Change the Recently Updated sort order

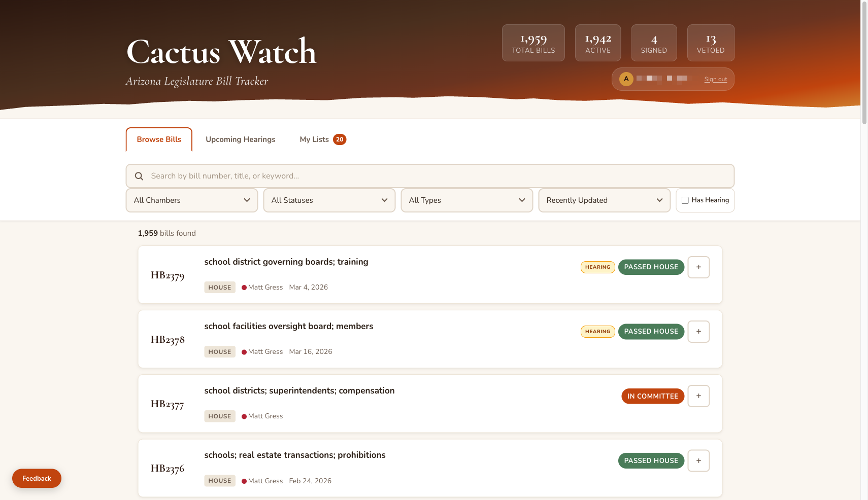604,200
